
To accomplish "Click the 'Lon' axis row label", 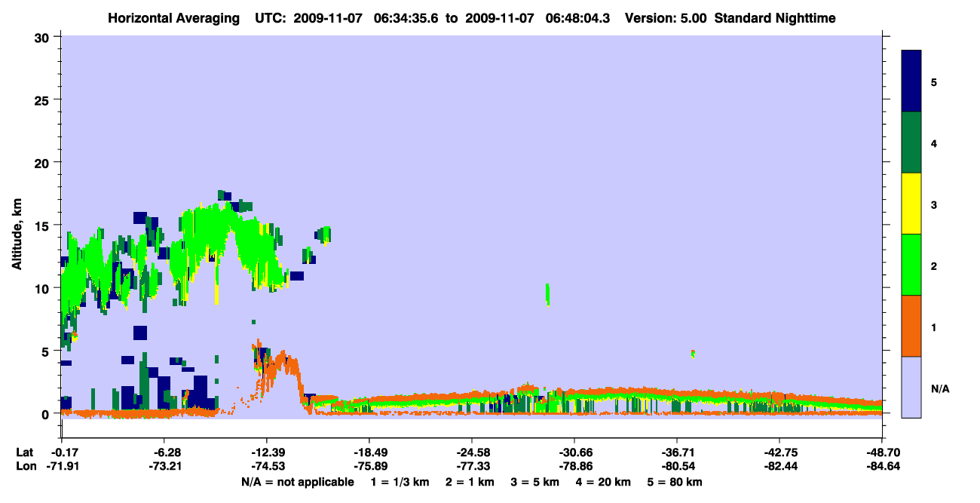I will (x=25, y=467).
